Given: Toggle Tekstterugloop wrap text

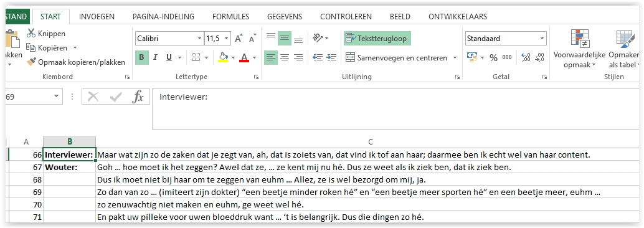Looking at the screenshot, I should pyautogui.click(x=377, y=38).
